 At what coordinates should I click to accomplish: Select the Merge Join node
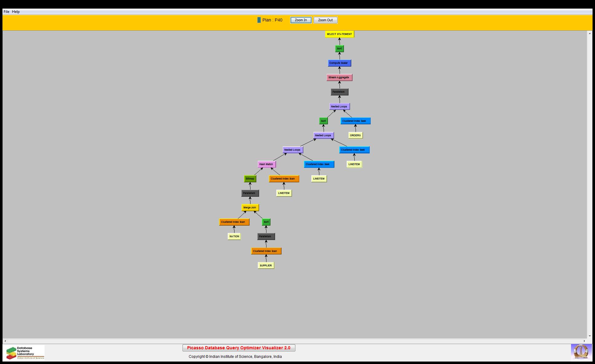[x=250, y=207]
